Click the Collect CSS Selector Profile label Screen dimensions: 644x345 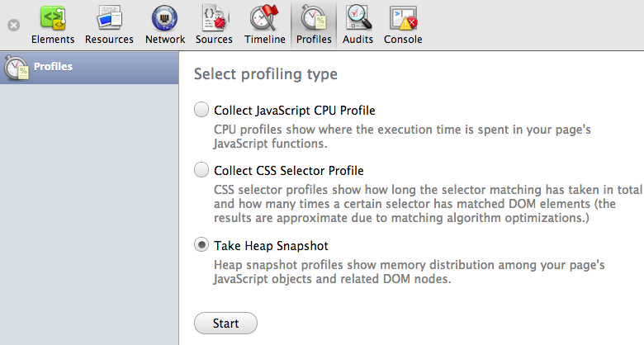(x=289, y=171)
